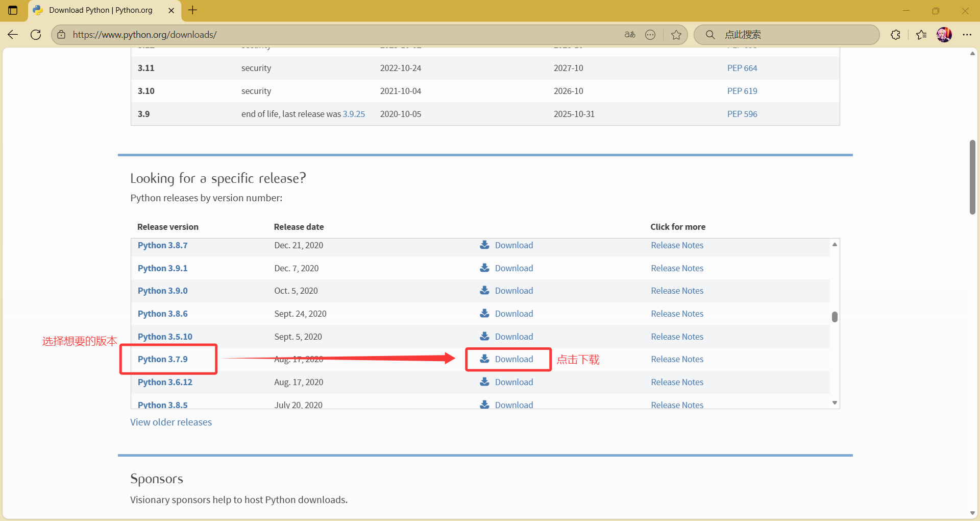Click the 2021-10-04 date cell
The width and height of the screenshot is (980, 521).
(401, 91)
